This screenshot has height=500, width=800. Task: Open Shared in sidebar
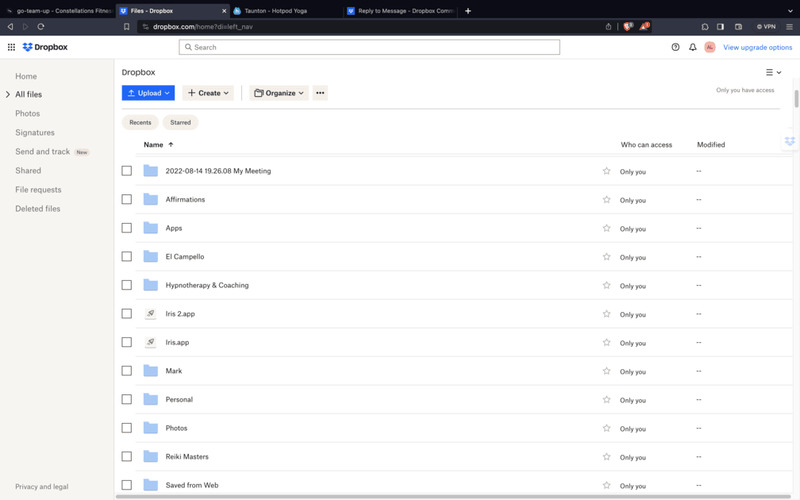click(x=28, y=170)
